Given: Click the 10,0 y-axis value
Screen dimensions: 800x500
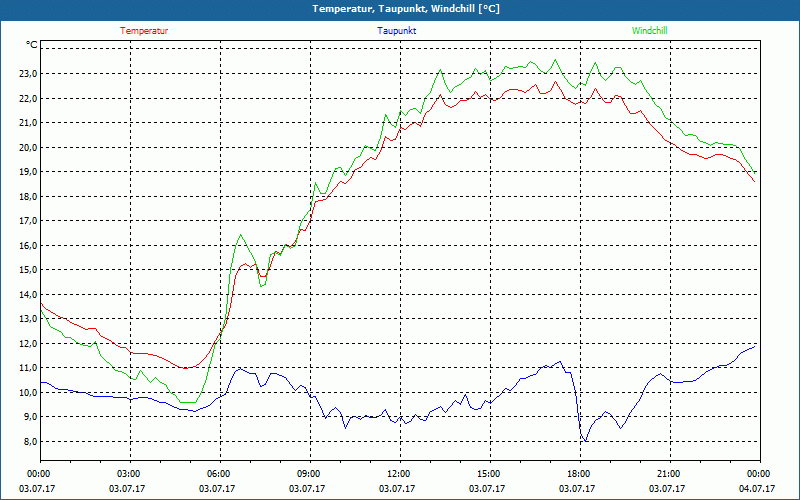Looking at the screenshot, I should pyautogui.click(x=29, y=392).
